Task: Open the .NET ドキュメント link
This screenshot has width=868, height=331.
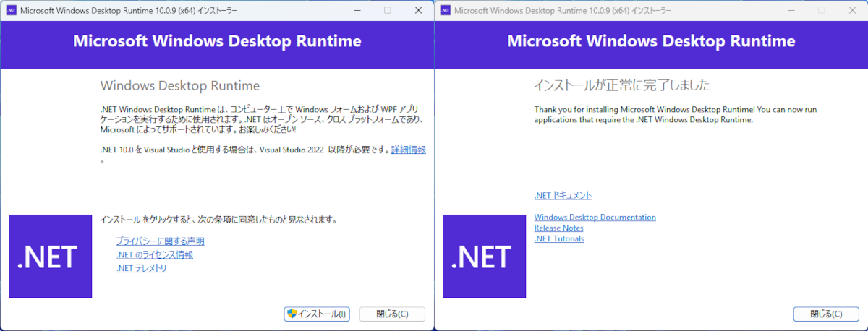Action: [563, 195]
